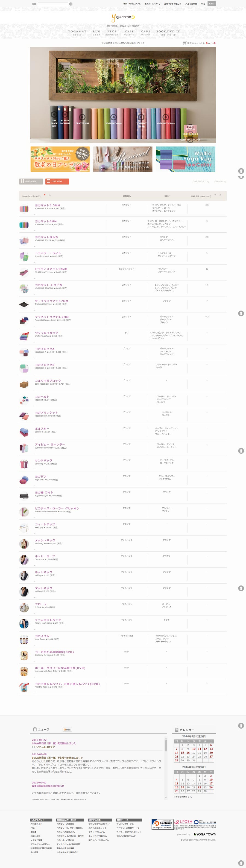This screenshot has width=246, height=868.
Task: Open the Waffle Yoga Rug banner
Action: (186, 159)
